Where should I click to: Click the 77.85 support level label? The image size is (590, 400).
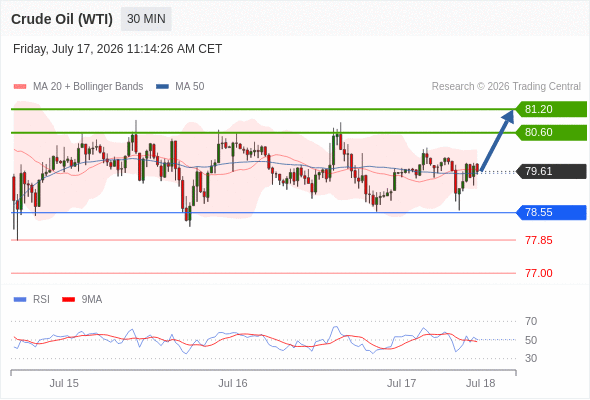coord(539,240)
